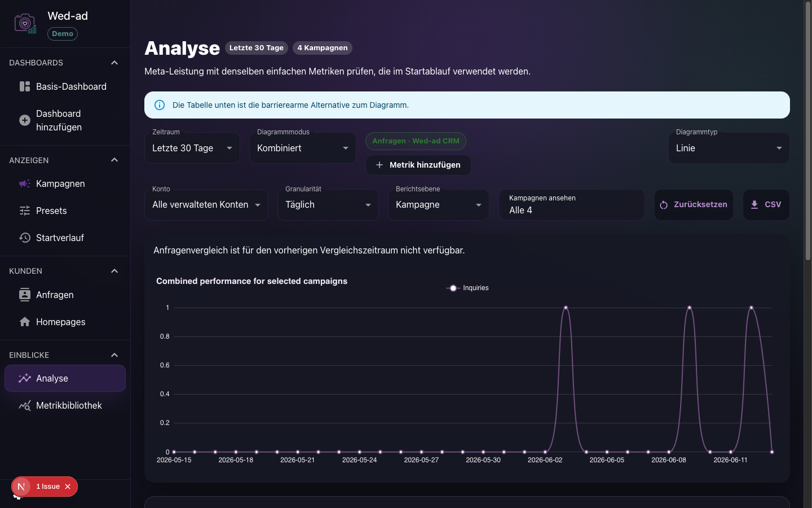This screenshot has width=812, height=508.
Task: Open Metrikbibliothek from the sidebar
Action: point(65,405)
